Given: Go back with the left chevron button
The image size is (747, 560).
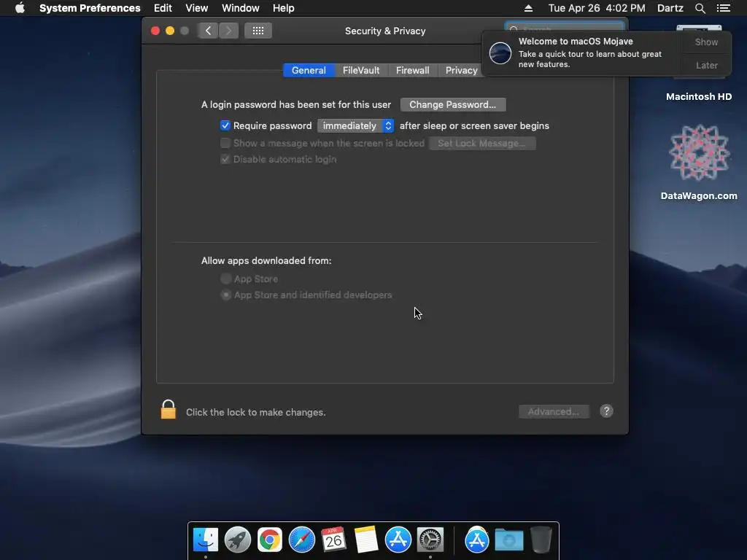Looking at the screenshot, I should pos(208,31).
